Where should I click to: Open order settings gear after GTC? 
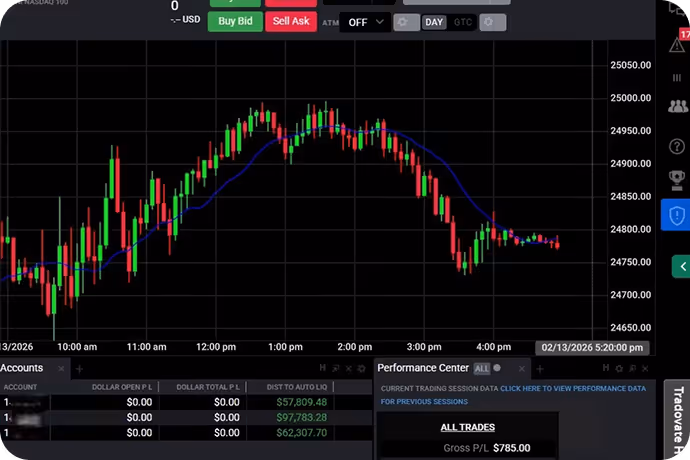(x=492, y=22)
